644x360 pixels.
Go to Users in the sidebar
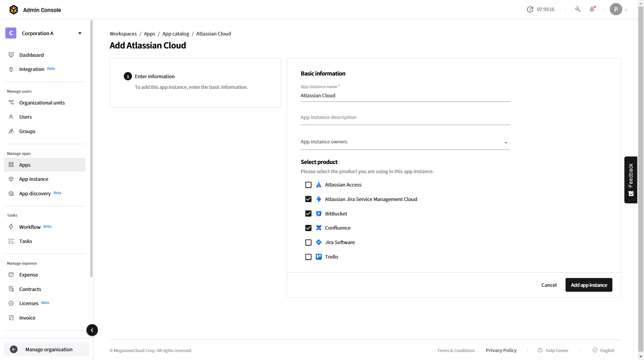click(x=45, y=117)
